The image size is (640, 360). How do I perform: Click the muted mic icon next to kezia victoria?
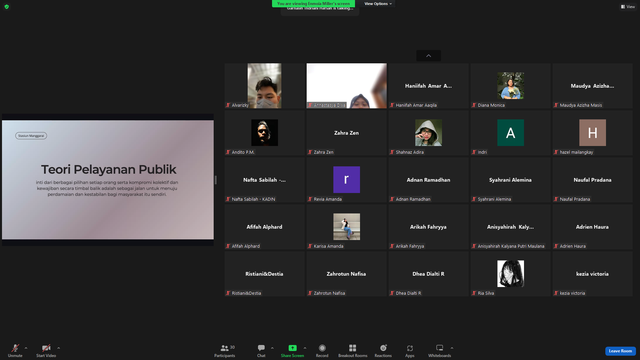click(556, 293)
